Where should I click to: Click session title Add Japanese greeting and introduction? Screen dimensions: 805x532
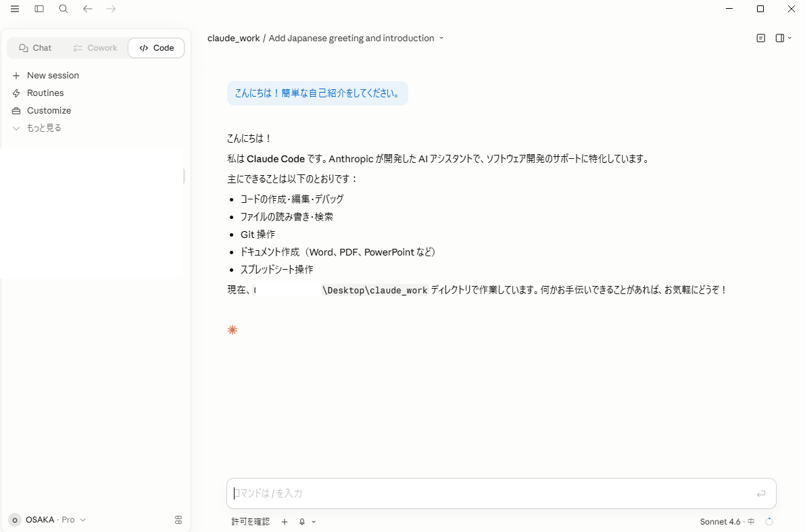[351, 38]
